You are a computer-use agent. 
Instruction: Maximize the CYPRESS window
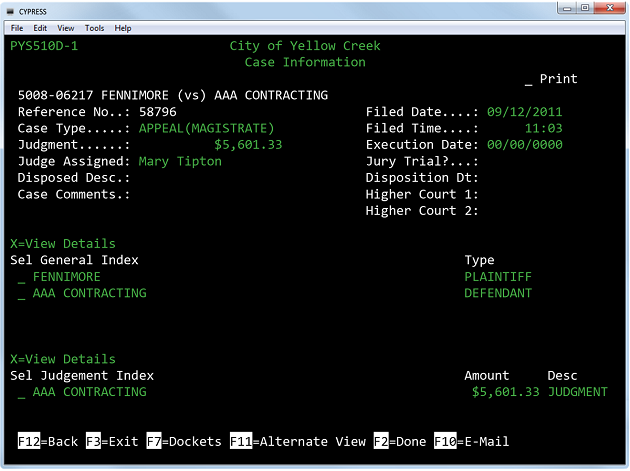[585, 8]
